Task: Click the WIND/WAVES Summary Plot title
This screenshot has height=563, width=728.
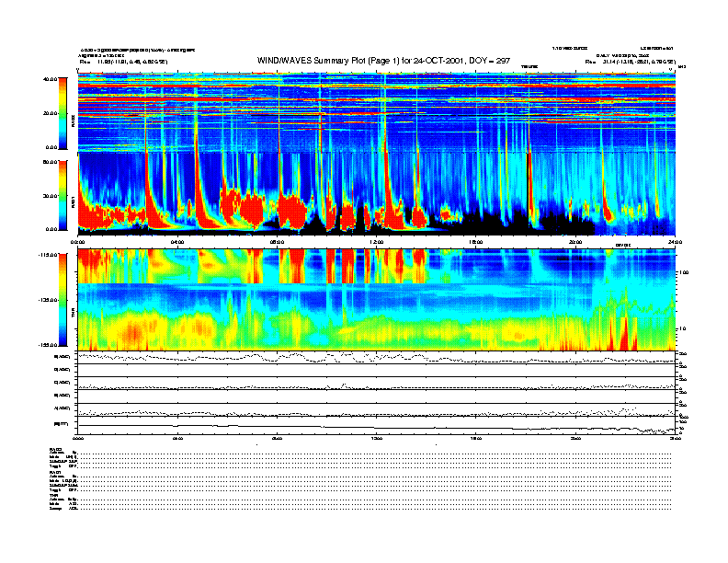Action: click(x=383, y=61)
